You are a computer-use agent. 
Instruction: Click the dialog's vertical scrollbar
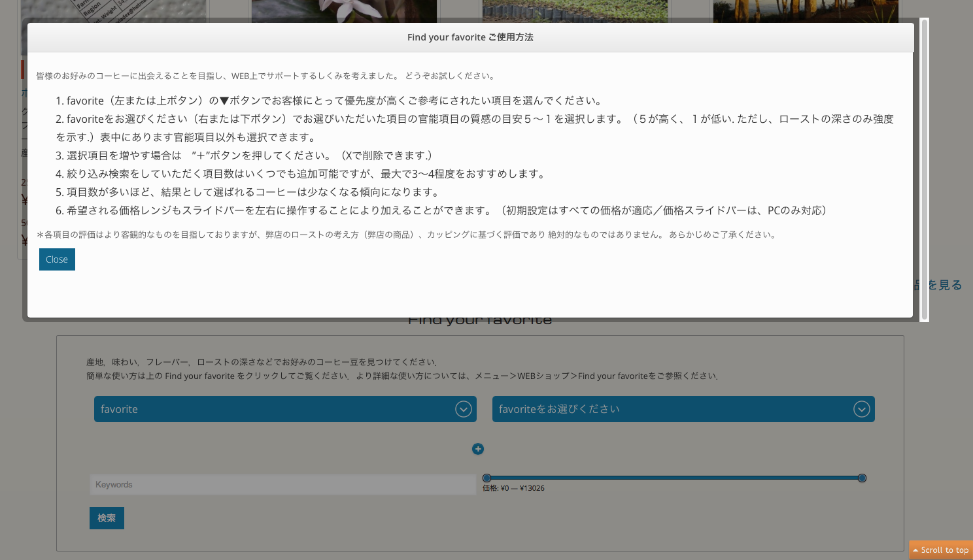pyautogui.click(x=925, y=170)
